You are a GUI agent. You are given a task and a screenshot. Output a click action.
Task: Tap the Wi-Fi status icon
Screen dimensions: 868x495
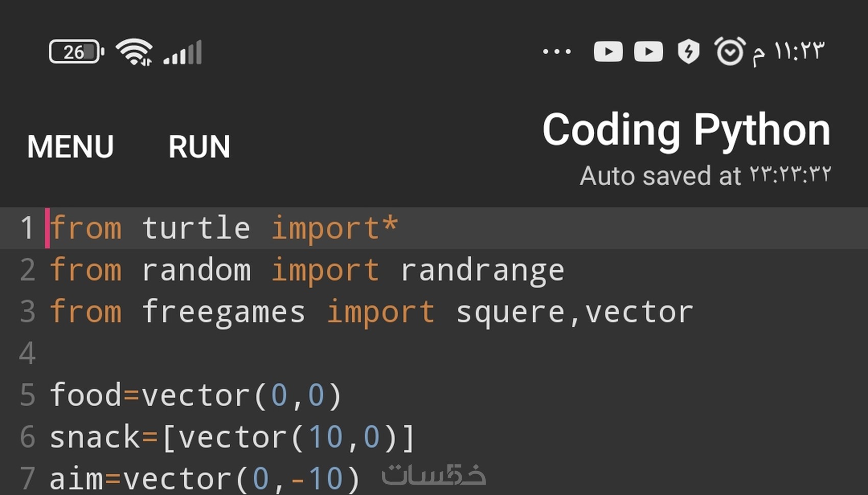[x=134, y=52]
